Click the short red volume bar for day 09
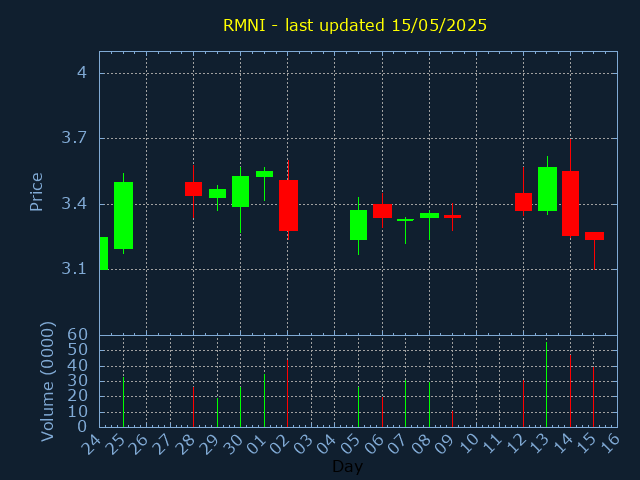 [x=452, y=419]
